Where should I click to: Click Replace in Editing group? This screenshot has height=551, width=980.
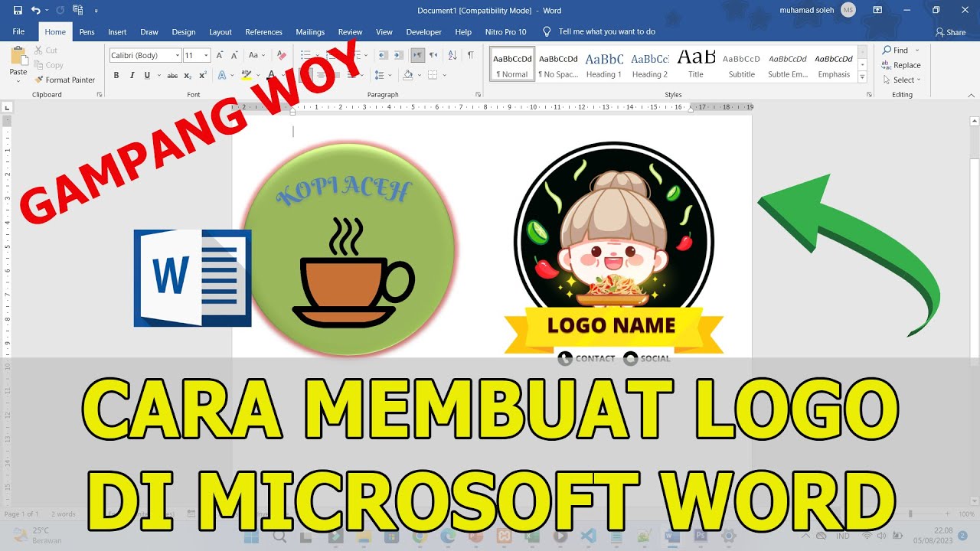coord(901,65)
